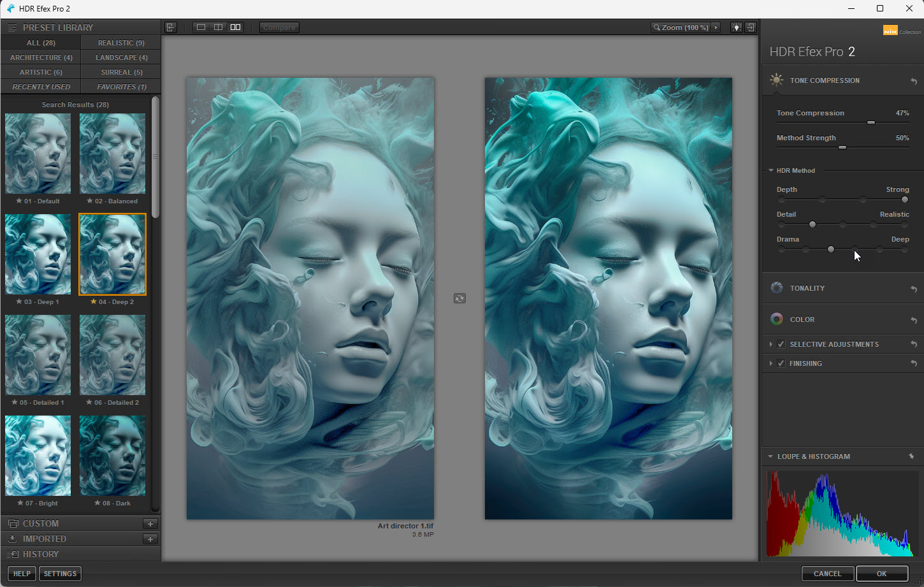Expand the Selective Adjustments section
Screen dimensions: 924x587
click(771, 345)
